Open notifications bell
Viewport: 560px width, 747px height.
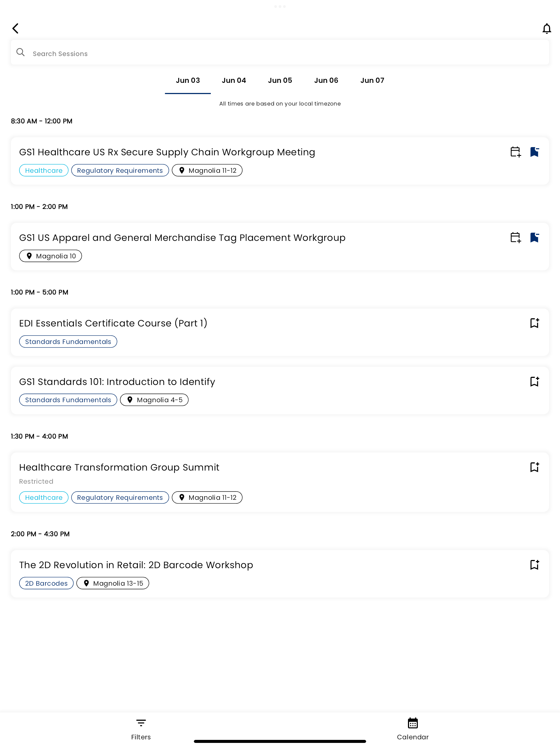[x=547, y=29]
